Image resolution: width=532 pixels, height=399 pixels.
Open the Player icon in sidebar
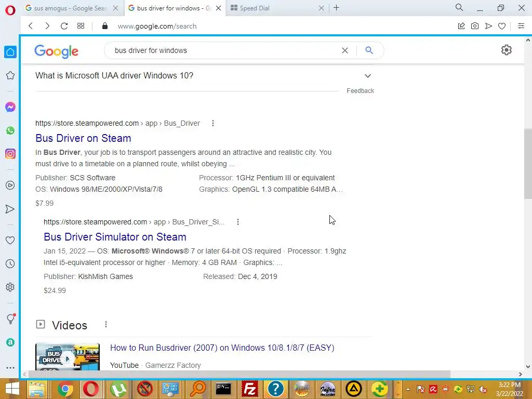click(10, 185)
